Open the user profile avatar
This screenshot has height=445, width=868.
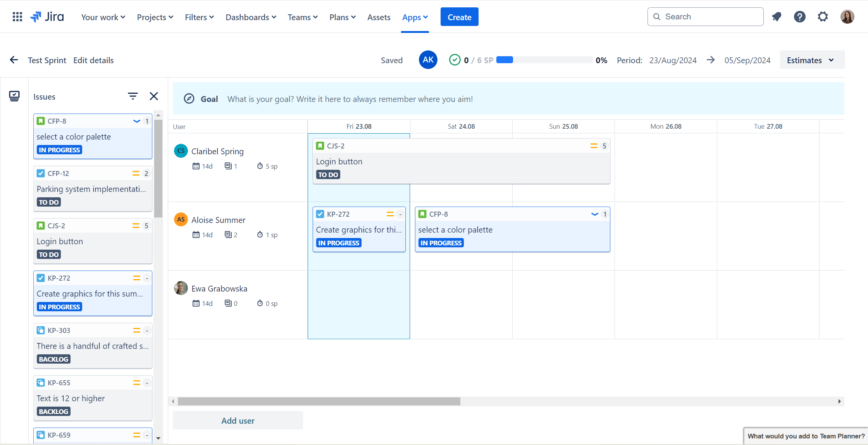[847, 17]
